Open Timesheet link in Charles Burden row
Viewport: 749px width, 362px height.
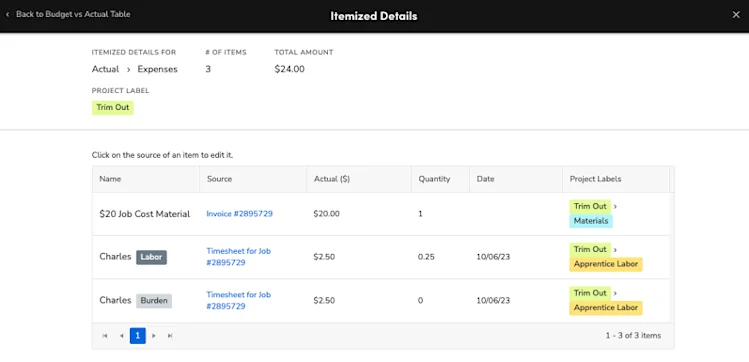[238, 300]
